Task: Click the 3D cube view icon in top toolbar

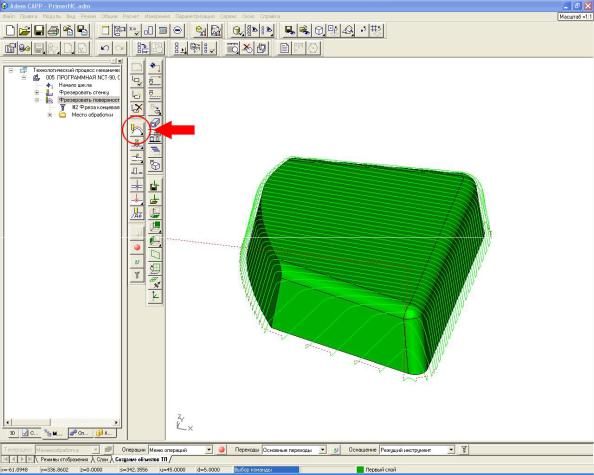Action: point(319,30)
